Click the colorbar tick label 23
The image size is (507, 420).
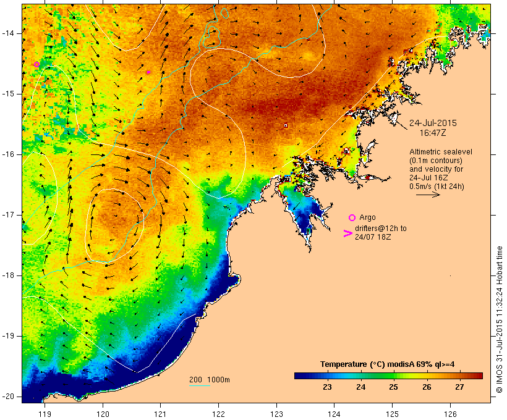coord(327,387)
